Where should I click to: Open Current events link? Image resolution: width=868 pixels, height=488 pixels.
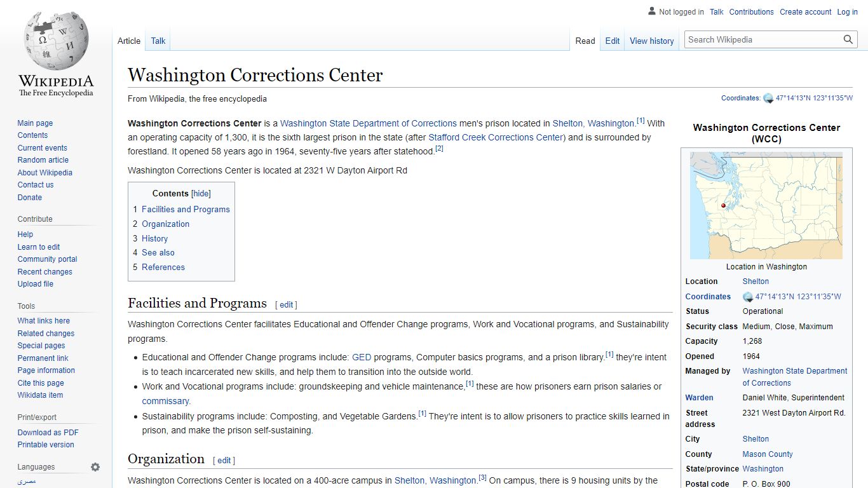click(x=42, y=148)
